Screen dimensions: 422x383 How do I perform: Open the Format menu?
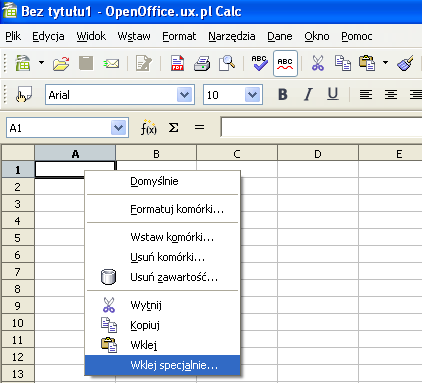point(179,36)
